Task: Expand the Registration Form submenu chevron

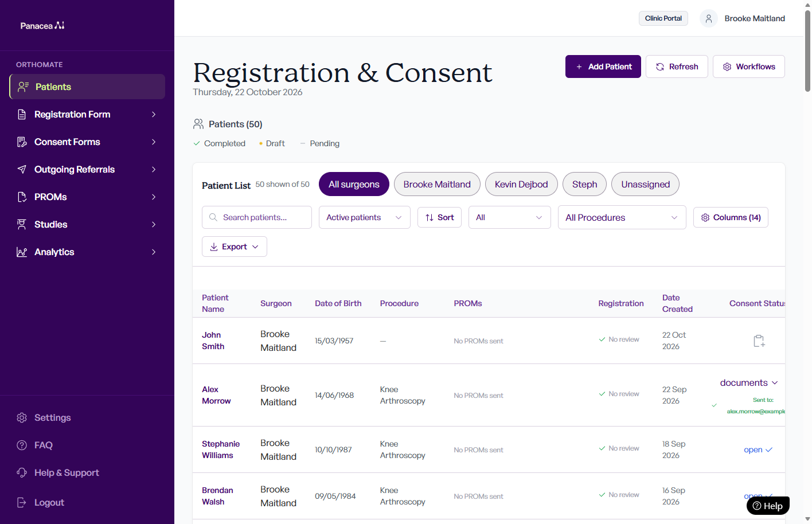Action: [154, 114]
